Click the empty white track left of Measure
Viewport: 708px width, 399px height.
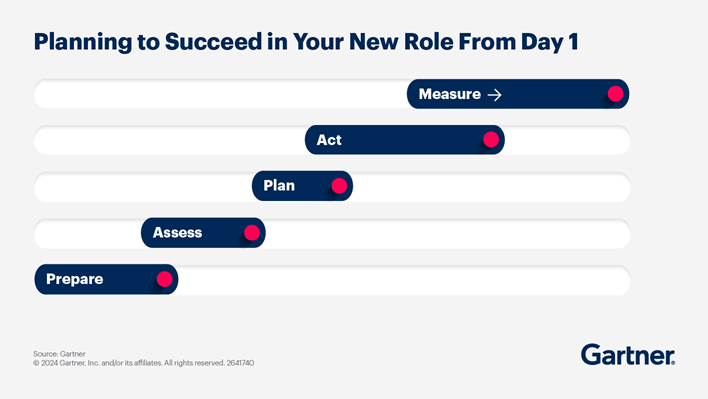coord(220,94)
